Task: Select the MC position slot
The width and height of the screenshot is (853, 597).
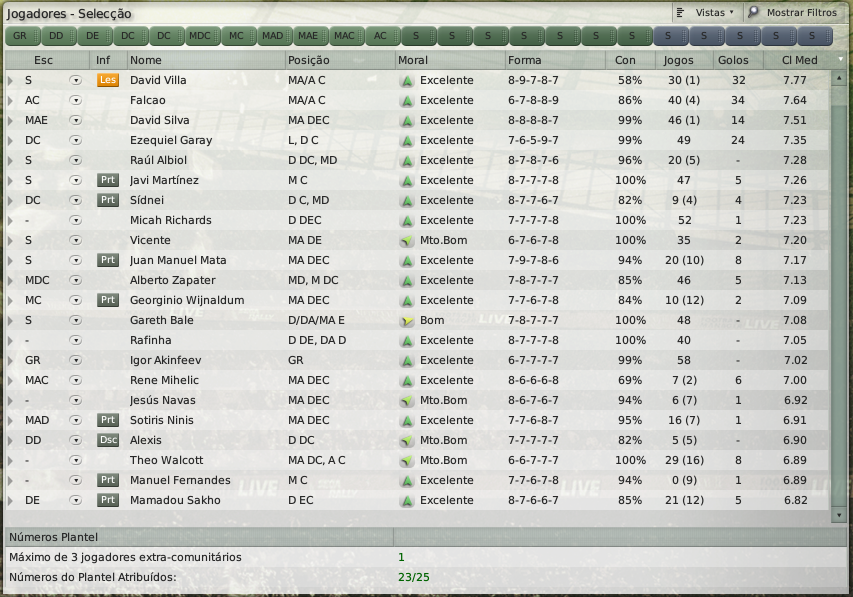Action: [238, 36]
